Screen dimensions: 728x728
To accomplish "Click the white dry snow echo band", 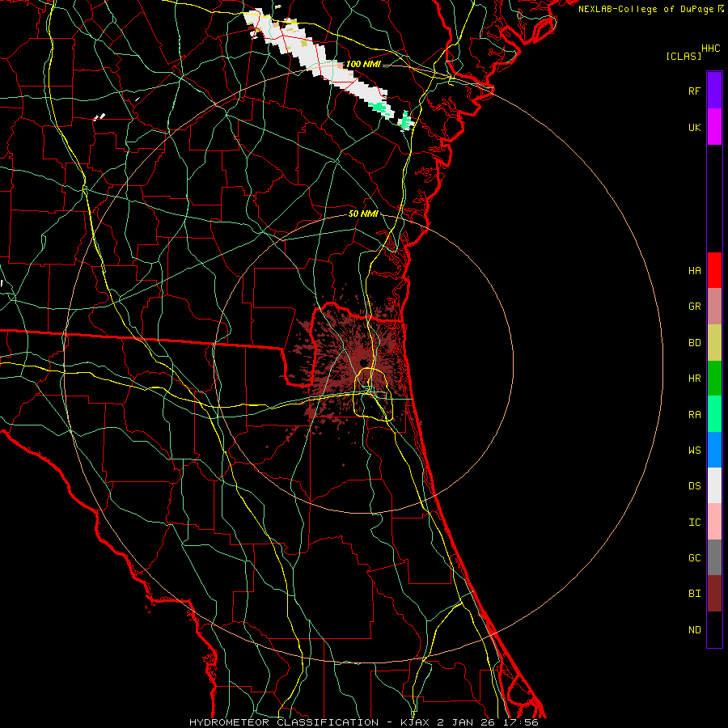I will click(x=320, y=61).
